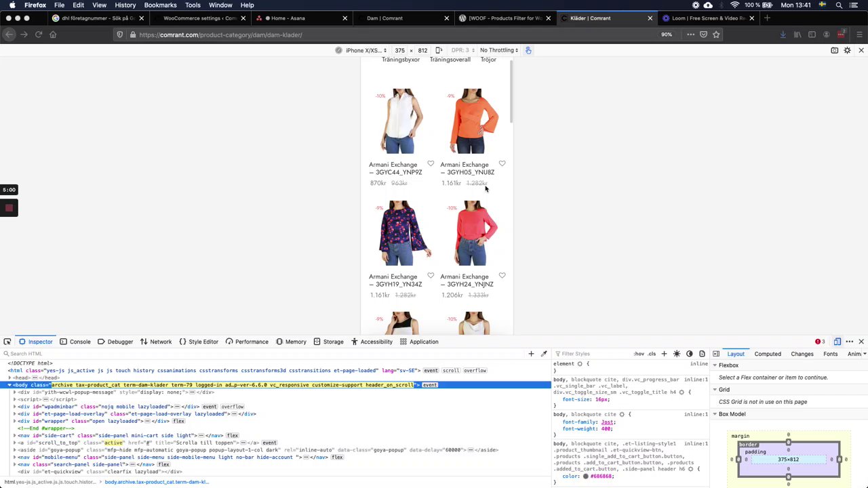Switch to the Computed sidebar tab
Viewport: 868px width, 488px height.
click(768, 354)
